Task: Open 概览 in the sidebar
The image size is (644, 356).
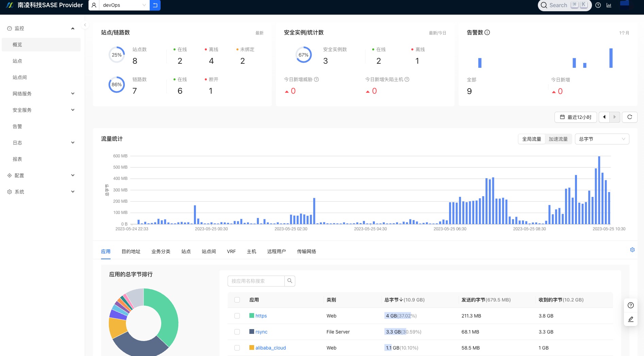Action: pos(41,45)
